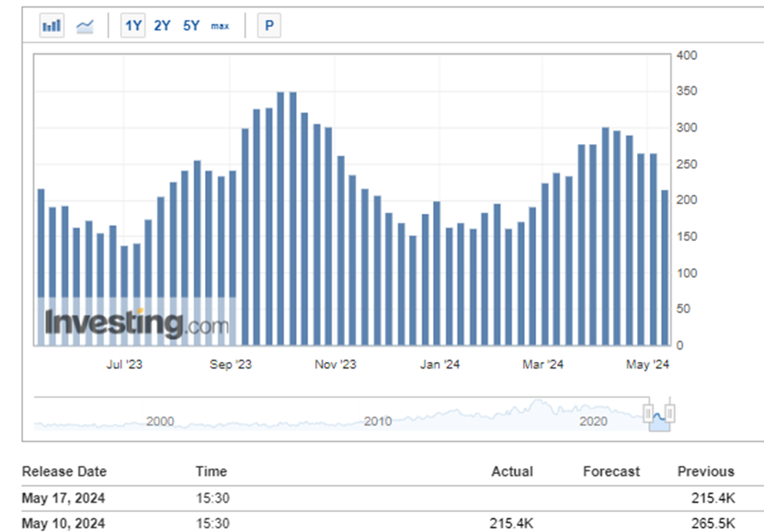Select the 1Y time range
Viewport: 764px width, 532px height.
click(133, 25)
